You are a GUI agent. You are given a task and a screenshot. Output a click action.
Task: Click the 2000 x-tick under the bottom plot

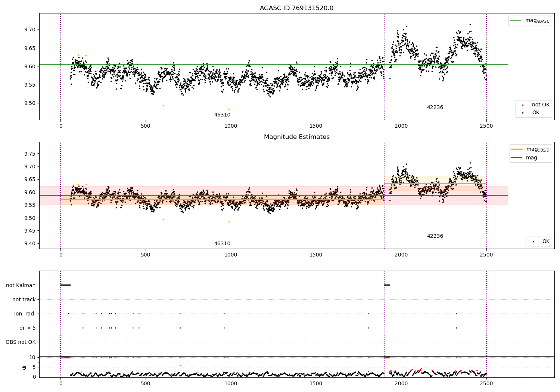[401, 383]
